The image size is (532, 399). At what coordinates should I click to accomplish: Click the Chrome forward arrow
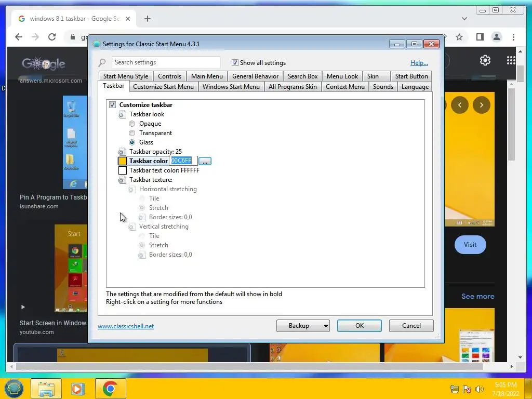click(x=35, y=37)
